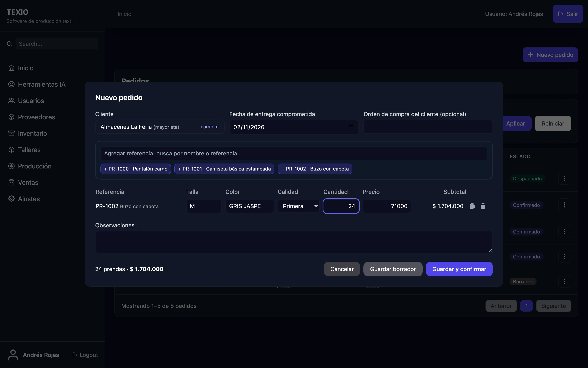Click the fecha de entrega date field
The image size is (588, 368).
(x=294, y=127)
